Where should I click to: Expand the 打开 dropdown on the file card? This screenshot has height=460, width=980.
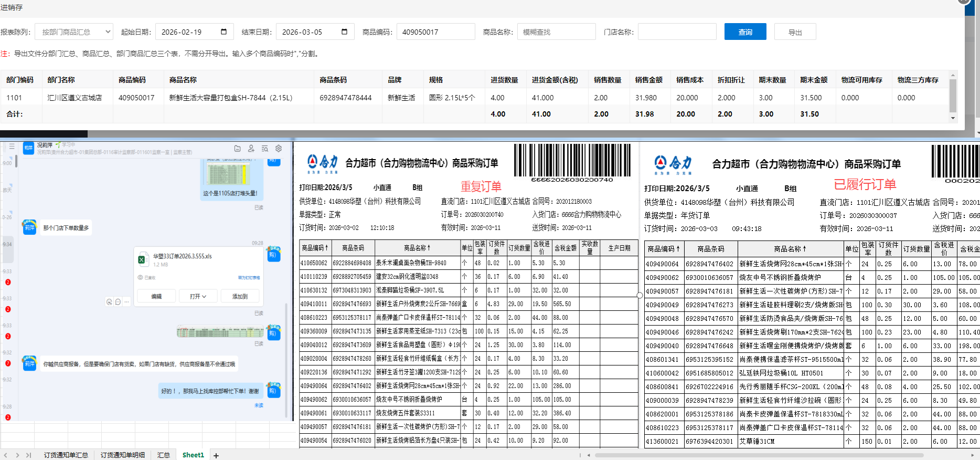pyautogui.click(x=198, y=297)
